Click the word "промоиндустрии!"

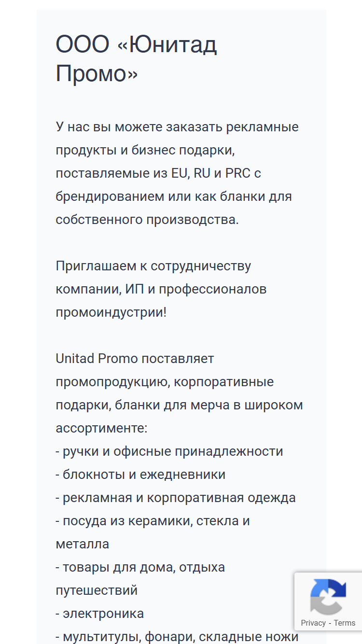coord(111,312)
